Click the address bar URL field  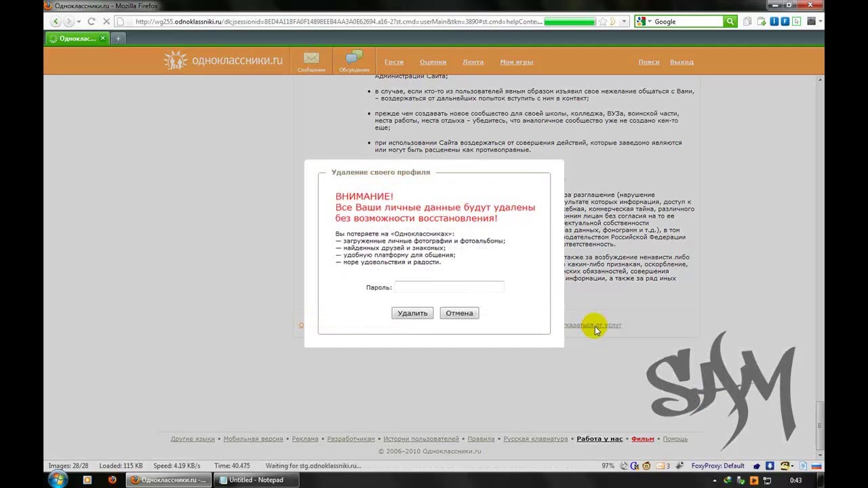[x=339, y=22]
